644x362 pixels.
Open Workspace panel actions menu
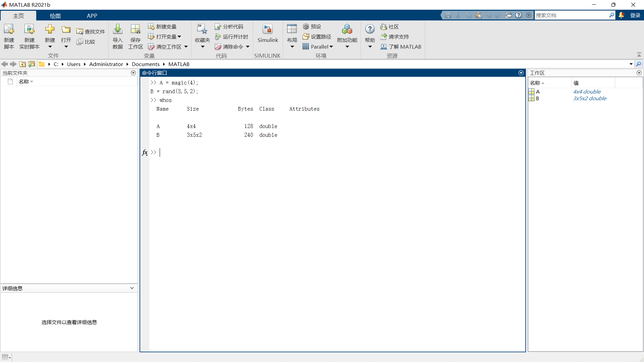tap(639, 73)
